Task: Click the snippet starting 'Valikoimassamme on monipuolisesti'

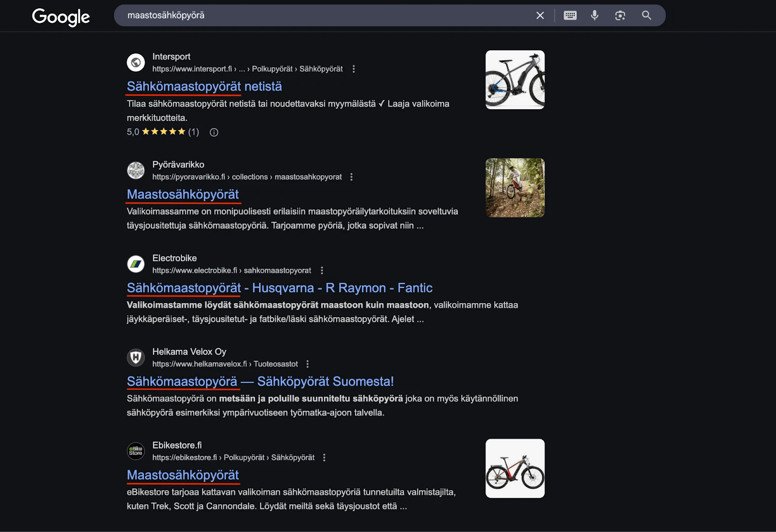Action: [x=292, y=219]
